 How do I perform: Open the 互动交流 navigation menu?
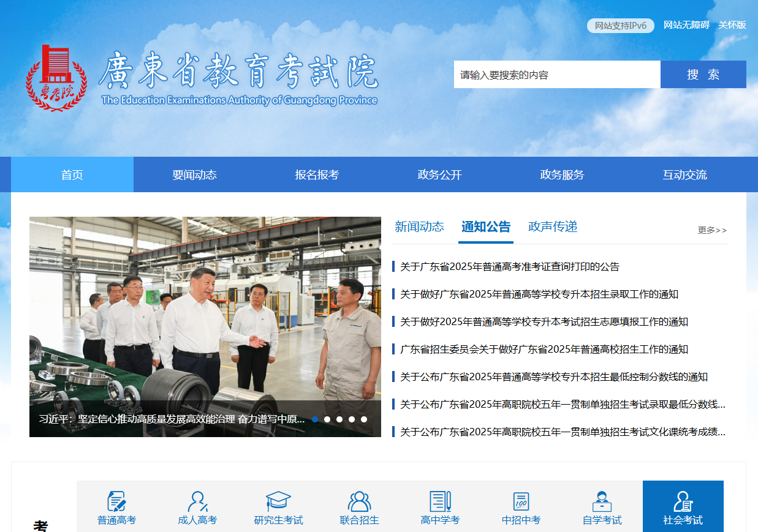[685, 174]
